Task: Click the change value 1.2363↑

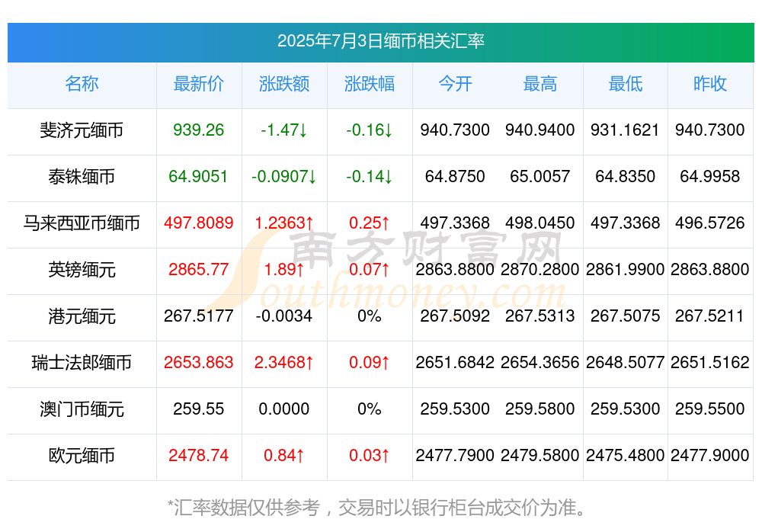Action: click(x=284, y=223)
